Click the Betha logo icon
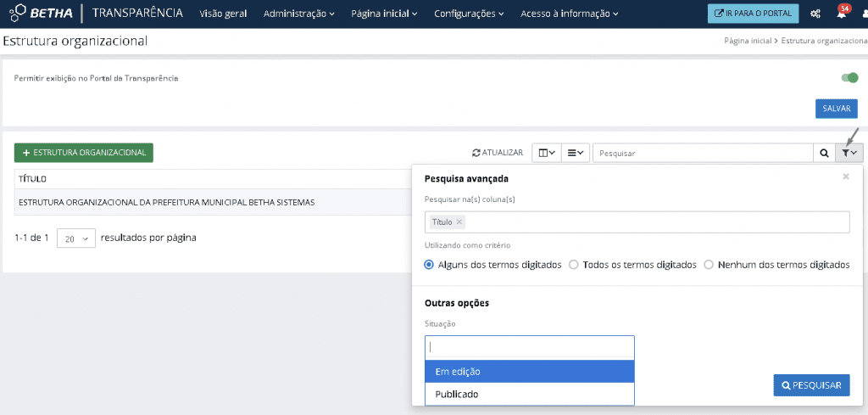868x415 pixels. 17,14
